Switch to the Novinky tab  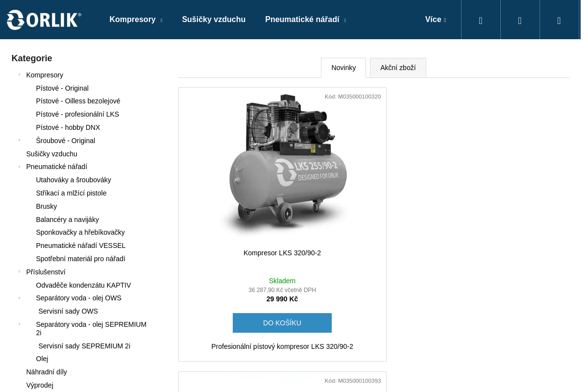coord(343,68)
